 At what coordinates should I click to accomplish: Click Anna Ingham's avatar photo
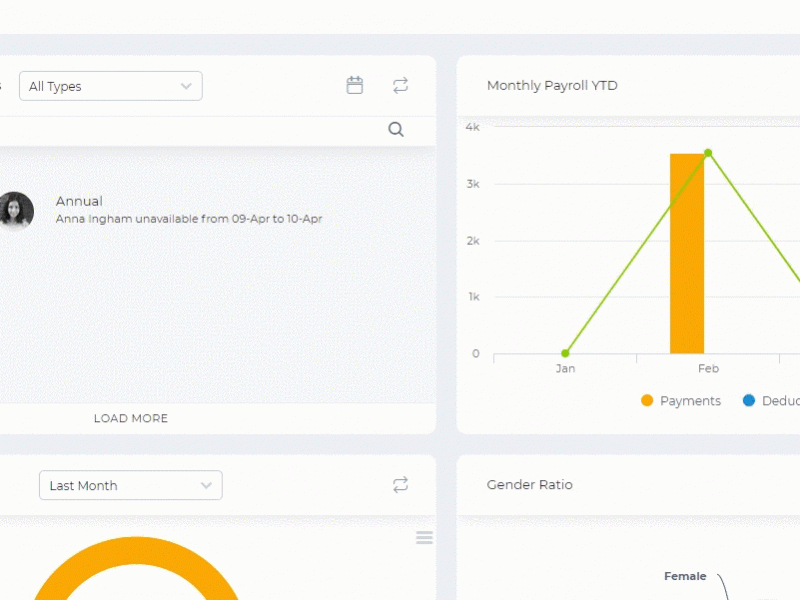(16, 210)
